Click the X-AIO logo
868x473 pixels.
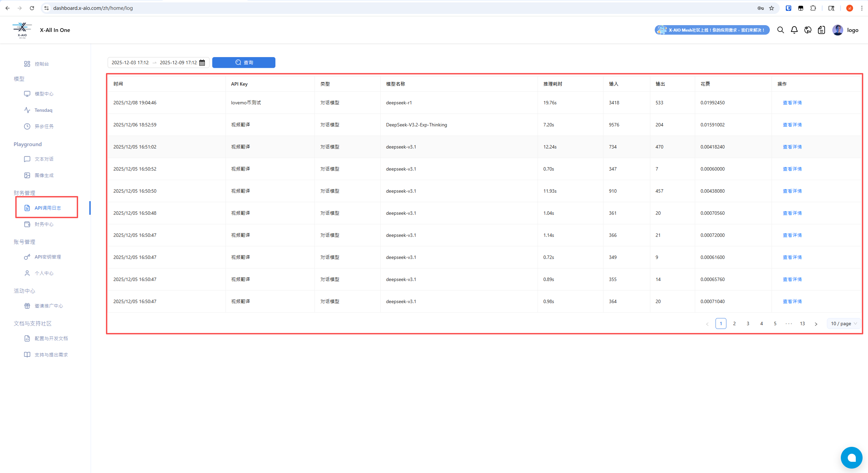tap(22, 30)
